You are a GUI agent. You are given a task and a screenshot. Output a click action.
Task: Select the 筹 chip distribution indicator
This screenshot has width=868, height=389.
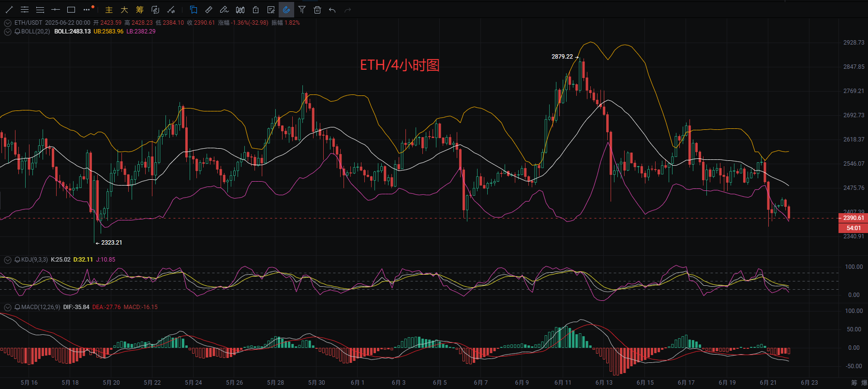coord(140,10)
